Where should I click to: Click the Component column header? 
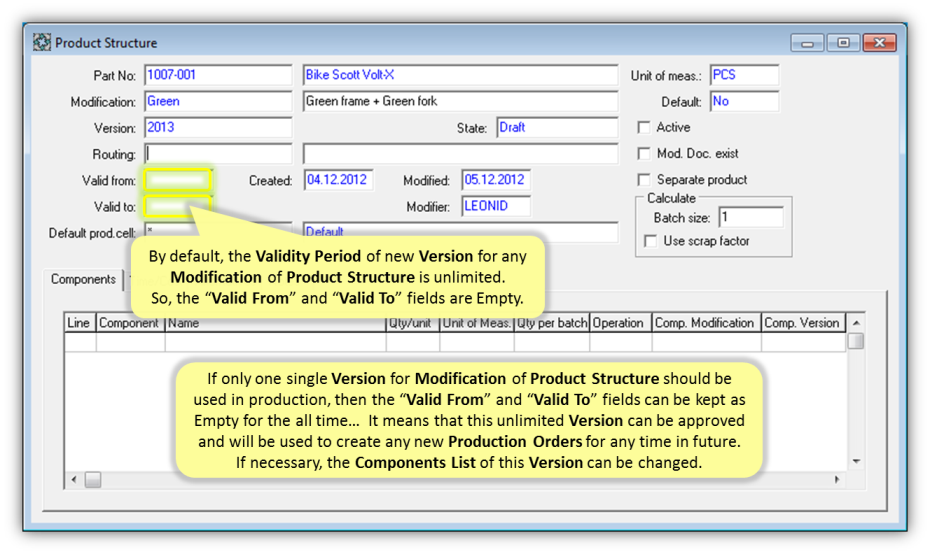(x=130, y=323)
